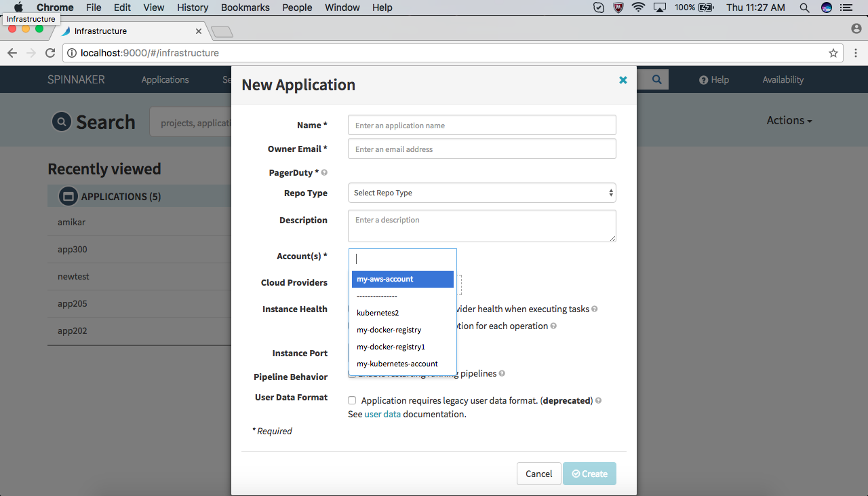Open the Repo Type dropdown

pos(482,193)
